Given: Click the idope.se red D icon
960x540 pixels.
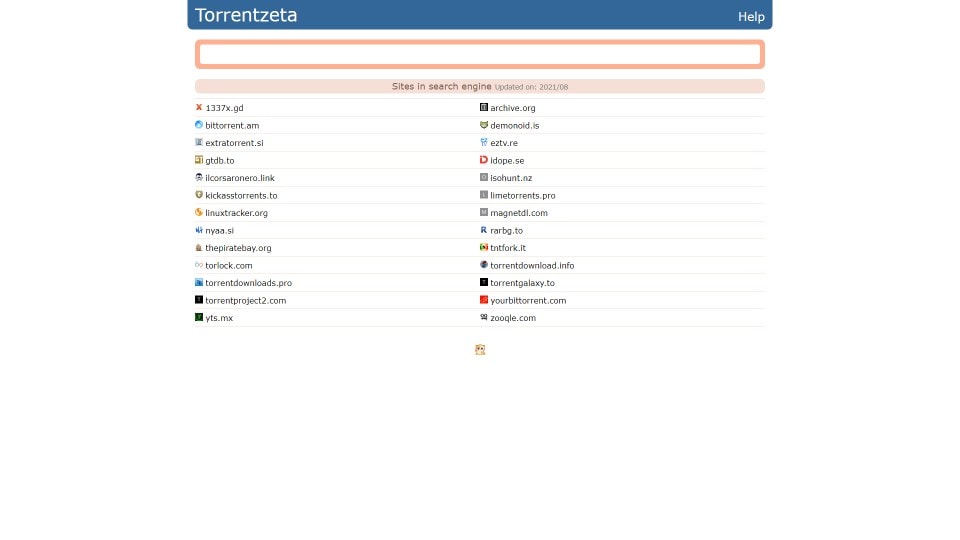Looking at the screenshot, I should [x=484, y=160].
